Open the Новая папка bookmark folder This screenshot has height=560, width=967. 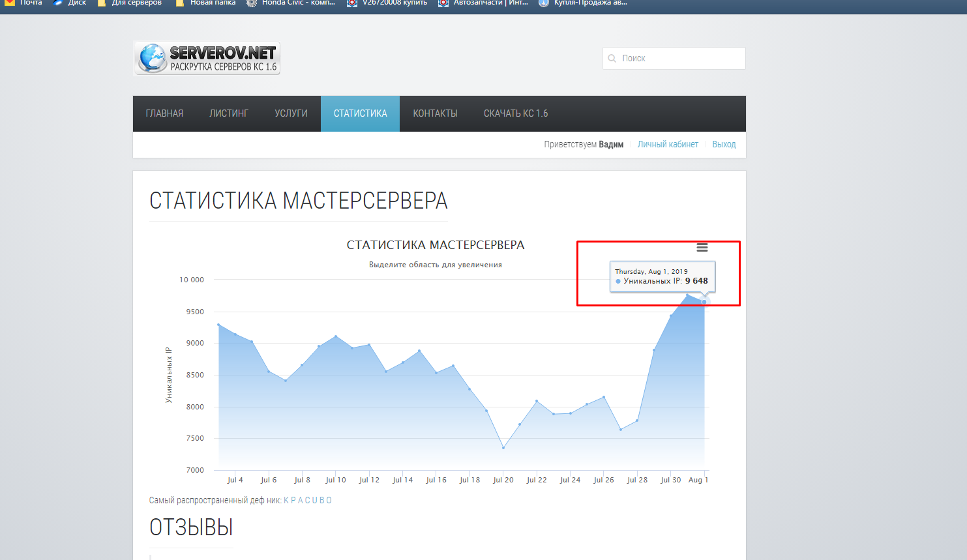pyautogui.click(x=206, y=3)
